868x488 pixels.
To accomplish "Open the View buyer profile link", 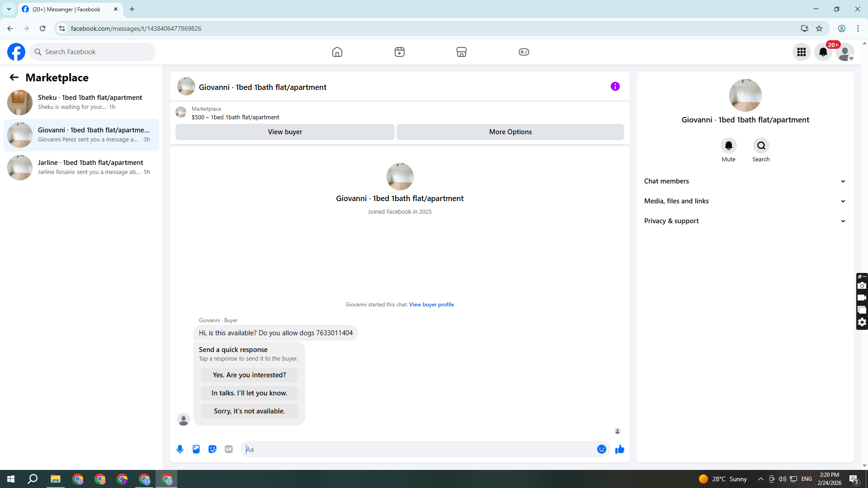I will [431, 305].
